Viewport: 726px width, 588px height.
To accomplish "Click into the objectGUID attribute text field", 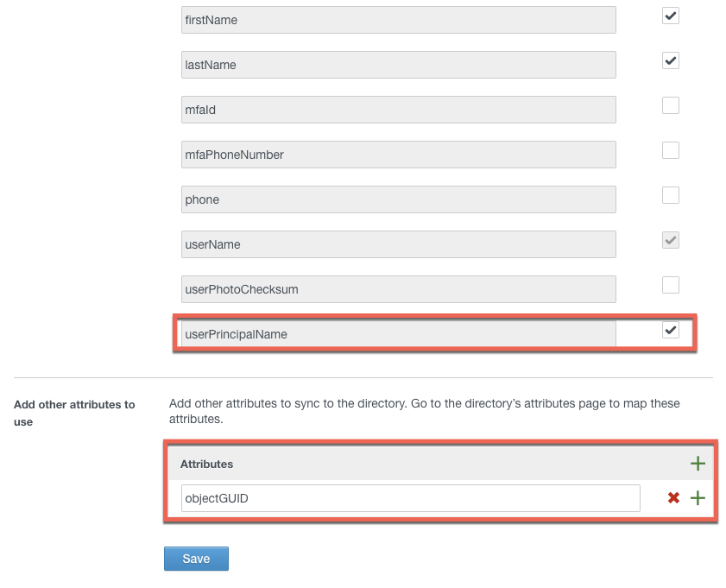I will 410,498.
